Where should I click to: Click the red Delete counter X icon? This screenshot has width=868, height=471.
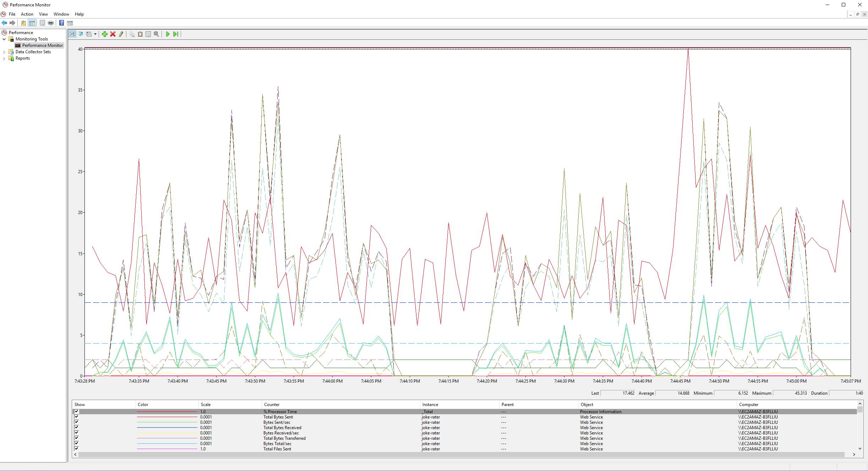(113, 34)
